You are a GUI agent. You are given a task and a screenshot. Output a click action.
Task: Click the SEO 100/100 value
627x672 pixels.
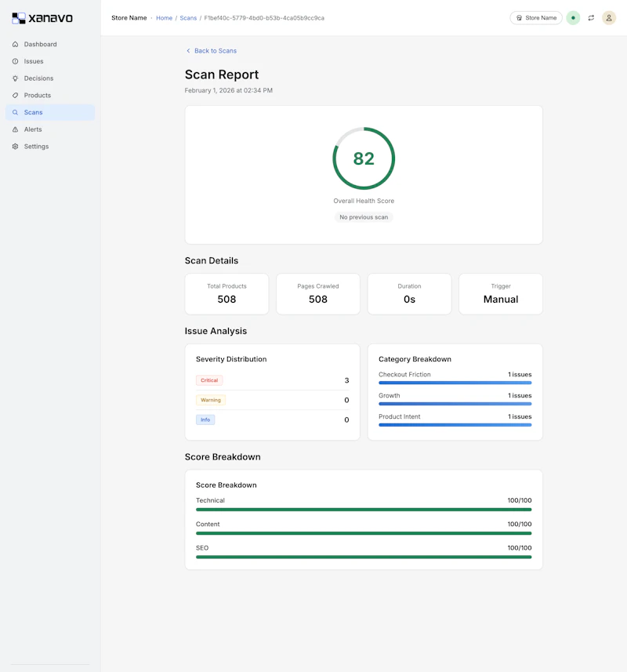tap(520, 547)
